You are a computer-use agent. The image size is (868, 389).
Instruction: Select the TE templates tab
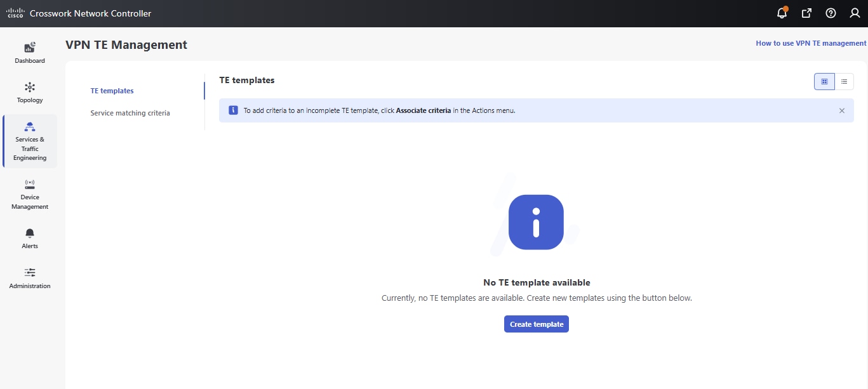click(x=112, y=91)
